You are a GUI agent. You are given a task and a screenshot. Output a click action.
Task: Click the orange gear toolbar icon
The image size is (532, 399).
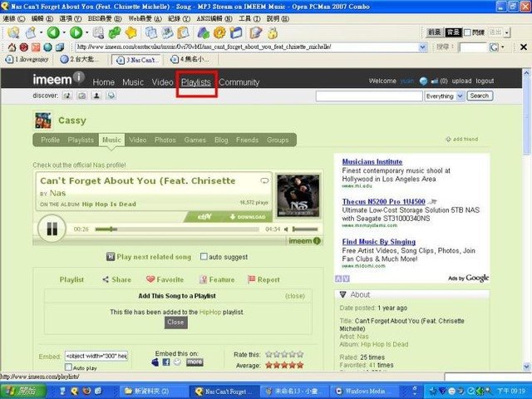pos(219,32)
